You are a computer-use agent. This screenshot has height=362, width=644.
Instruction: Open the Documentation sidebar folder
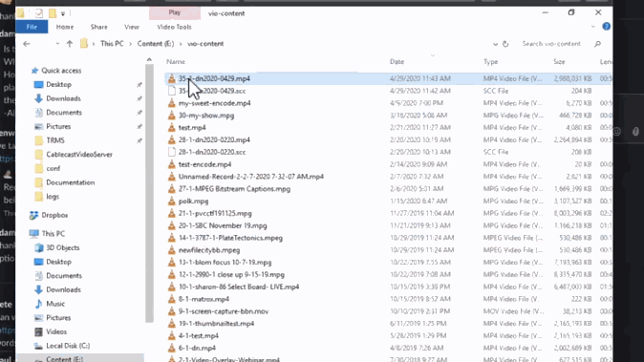[x=71, y=182]
